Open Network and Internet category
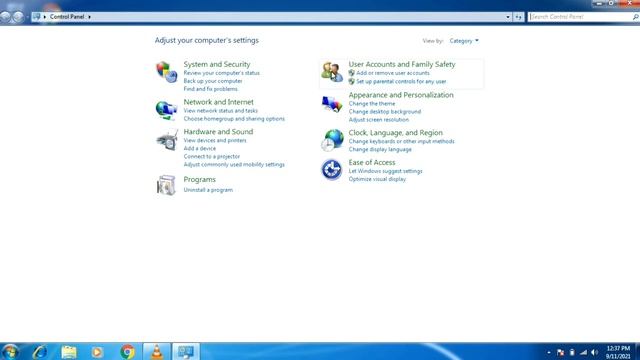The width and height of the screenshot is (640, 360). click(218, 102)
